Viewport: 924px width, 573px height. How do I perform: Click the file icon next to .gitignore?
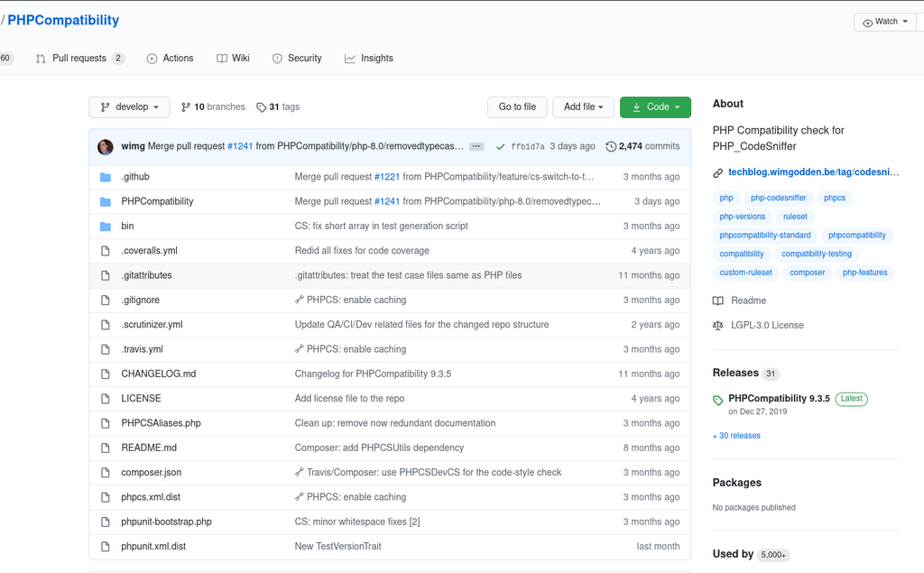point(106,300)
